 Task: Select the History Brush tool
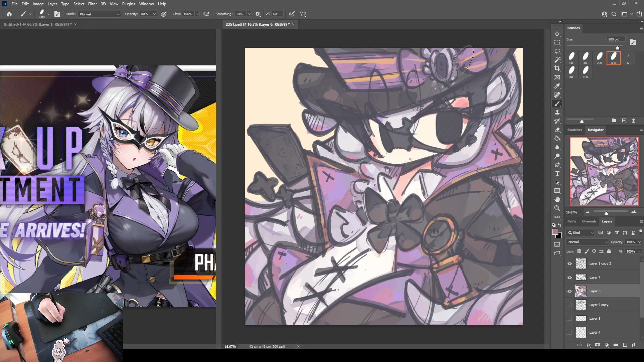point(557,121)
